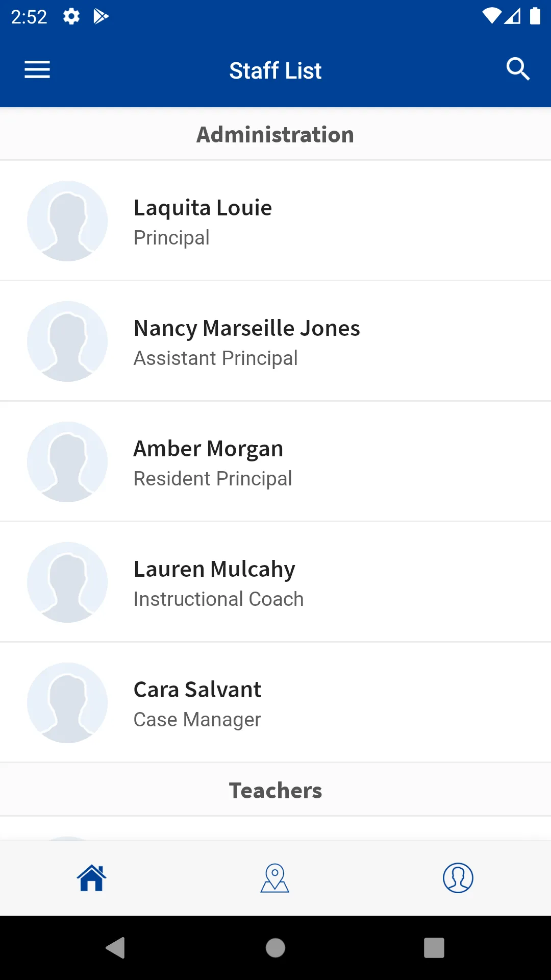Open the Android recent apps square
Image resolution: width=551 pixels, height=980 pixels.
pos(434,948)
